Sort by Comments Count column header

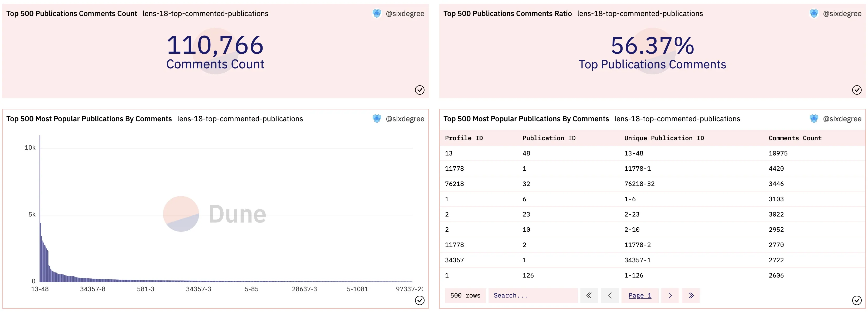coord(795,138)
